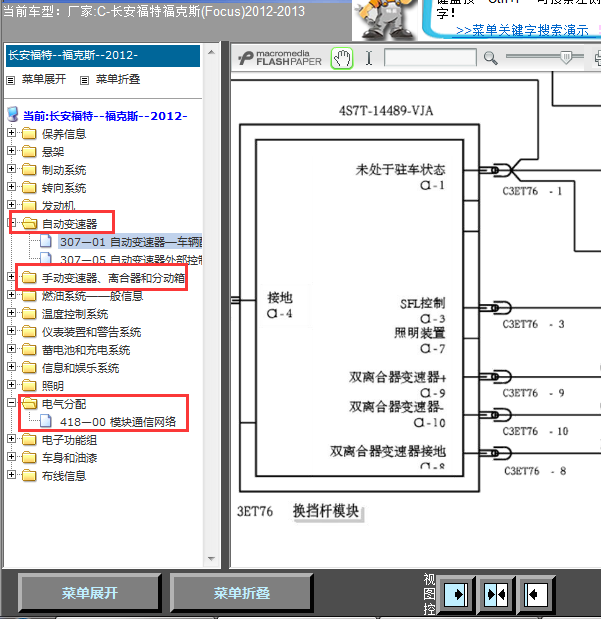Select the 布线信息 folder label
This screenshot has height=619, width=601.
point(64,476)
